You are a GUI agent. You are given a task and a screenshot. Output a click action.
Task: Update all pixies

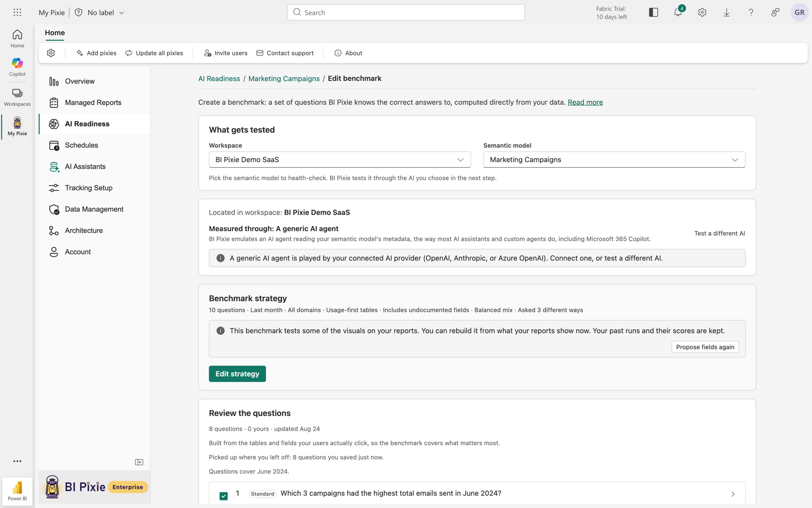[x=154, y=53]
